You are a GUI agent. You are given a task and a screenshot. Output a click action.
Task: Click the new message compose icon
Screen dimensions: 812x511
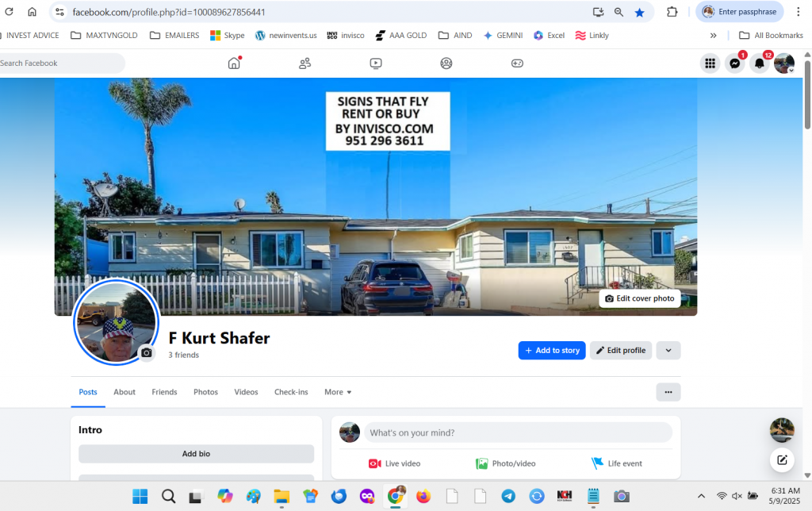coord(782,459)
